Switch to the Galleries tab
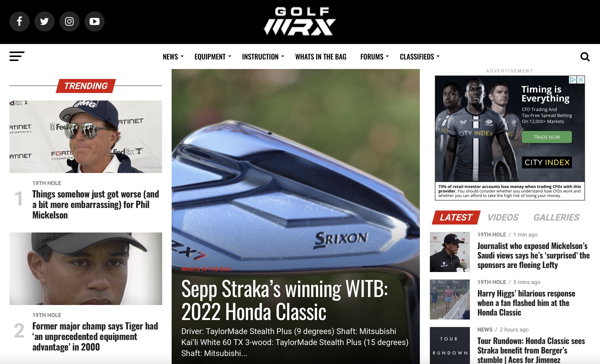 556,217
